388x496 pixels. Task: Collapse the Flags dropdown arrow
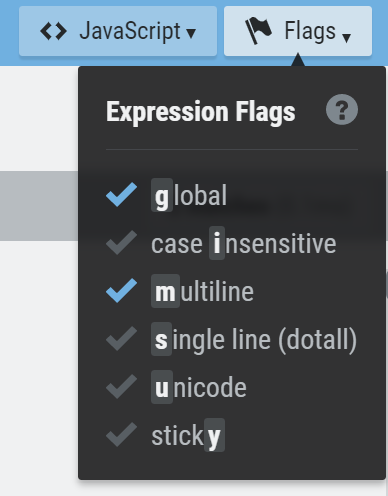tap(347, 38)
